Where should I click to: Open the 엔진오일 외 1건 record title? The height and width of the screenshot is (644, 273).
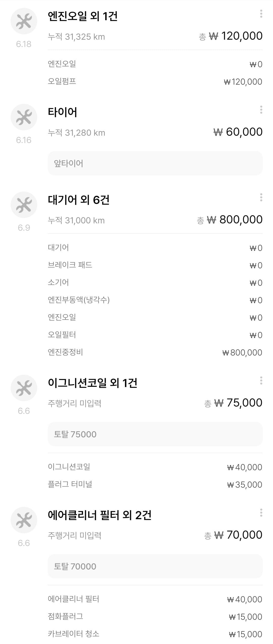82,16
